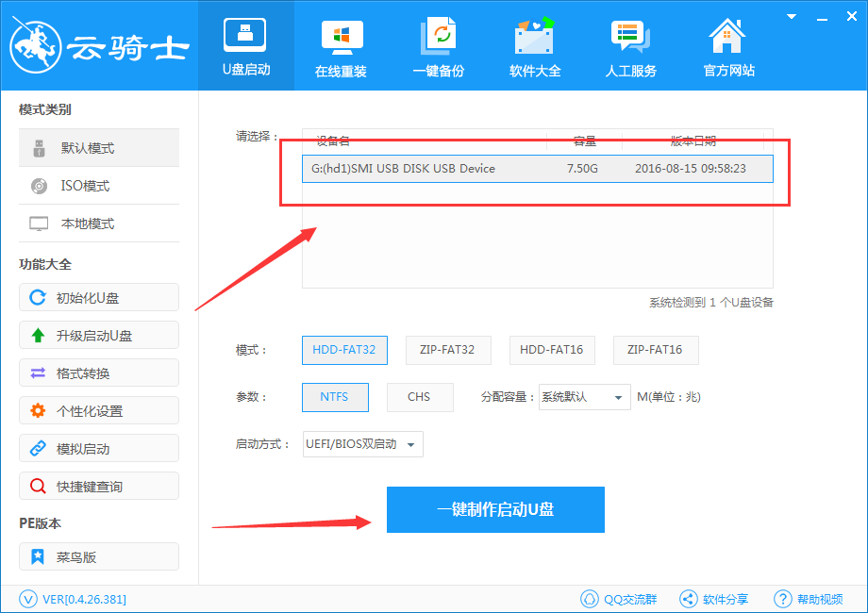
Task: Switch to ZIP-FAT16 mode
Action: tap(656, 350)
